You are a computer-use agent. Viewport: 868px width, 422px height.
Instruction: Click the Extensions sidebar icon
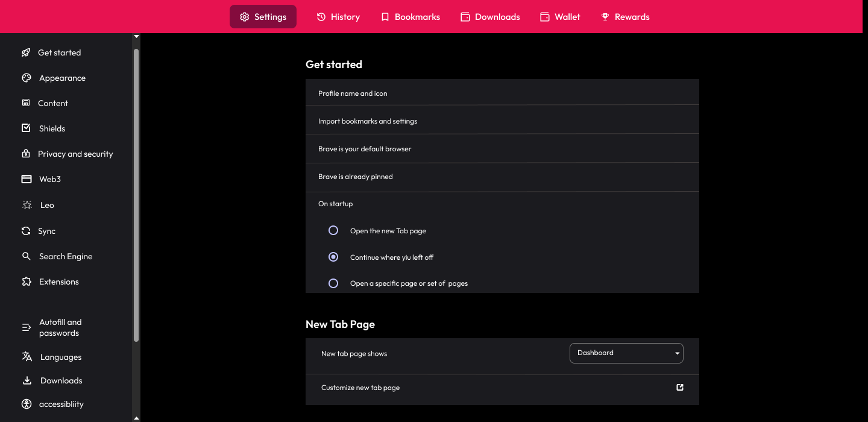pyautogui.click(x=27, y=282)
